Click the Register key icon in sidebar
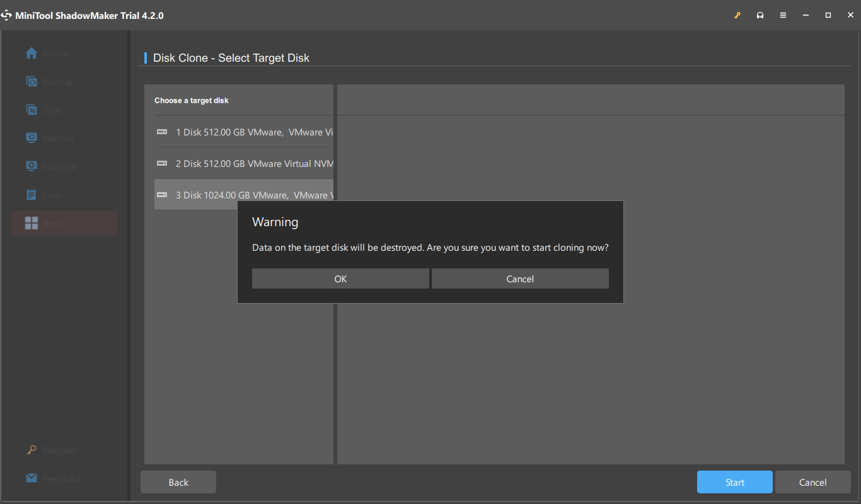 tap(32, 450)
